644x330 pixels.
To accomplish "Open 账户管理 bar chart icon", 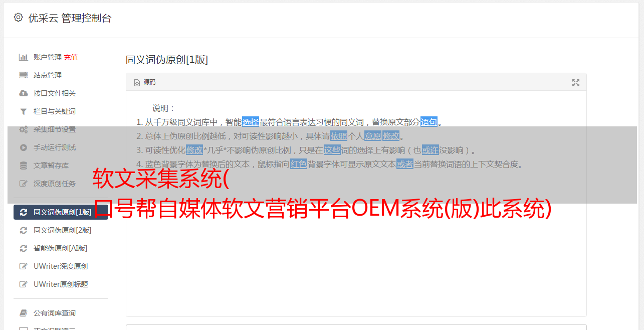I will tap(23, 57).
